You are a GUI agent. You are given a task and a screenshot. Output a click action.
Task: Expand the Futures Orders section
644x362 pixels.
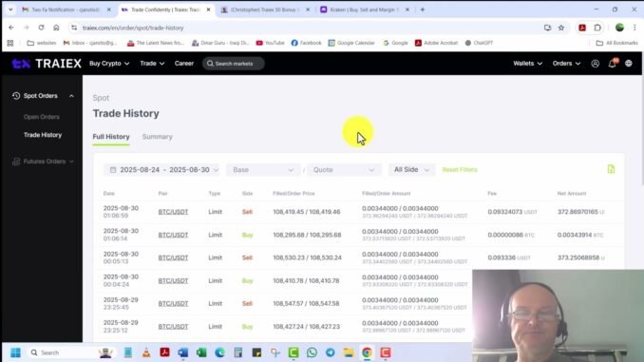[43, 162]
